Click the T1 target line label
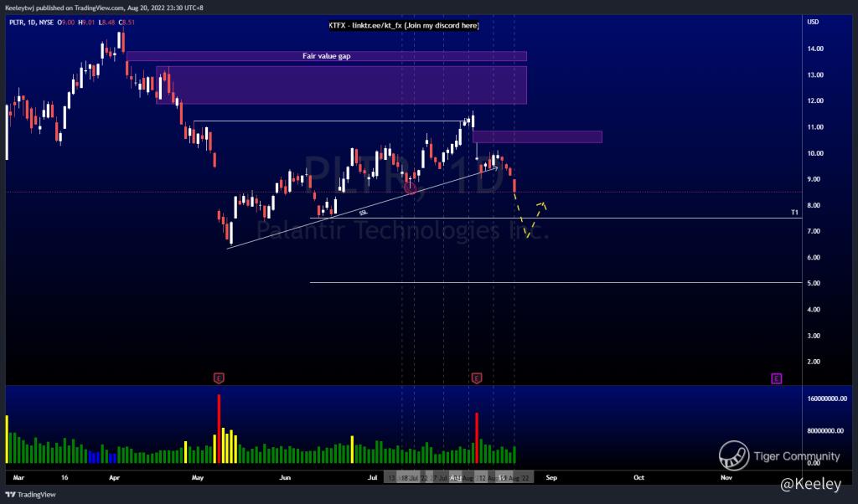Image resolution: width=858 pixels, height=504 pixels. point(794,212)
